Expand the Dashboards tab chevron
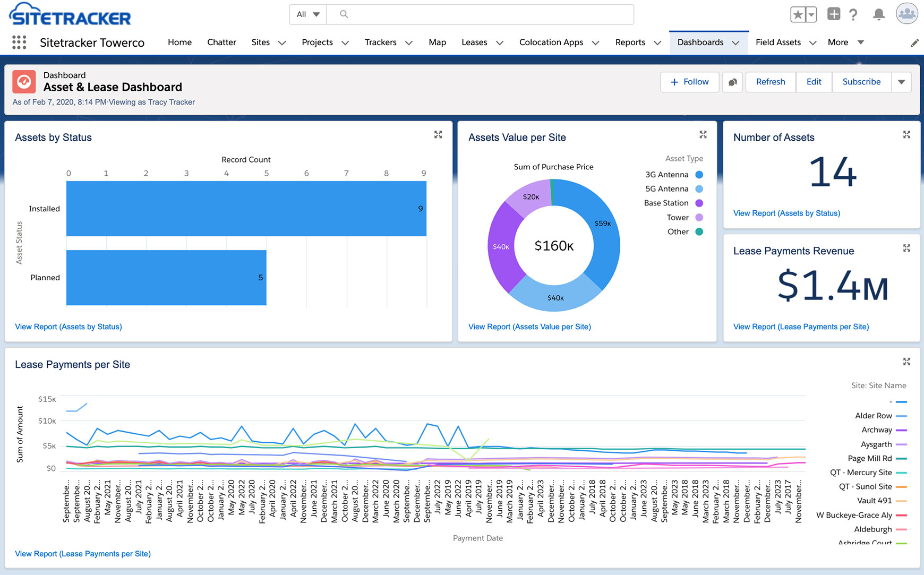Image resolution: width=924 pixels, height=575 pixels. point(735,43)
